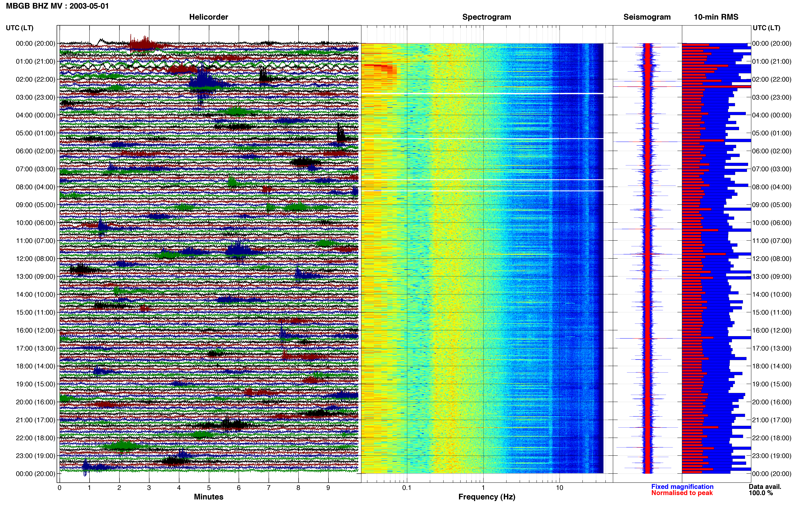
Task: Click the left '19:00 (15:00)' time label
Action: pos(36,384)
